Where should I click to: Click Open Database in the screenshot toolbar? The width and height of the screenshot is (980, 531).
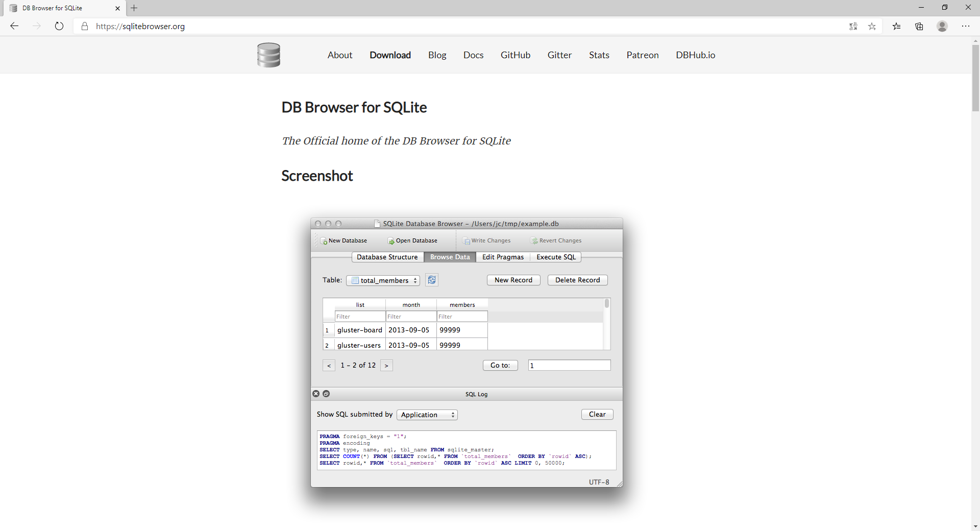412,240
